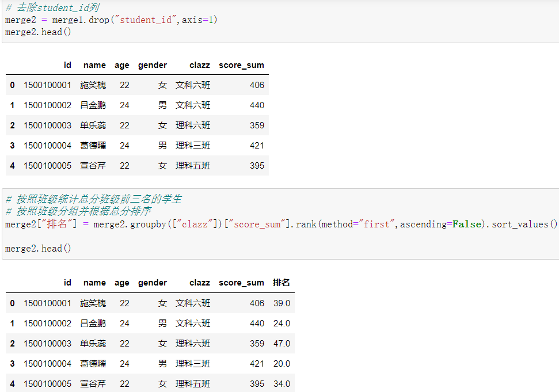The image size is (559, 392).
Task: Click merge2.head() in the drop student_id cell
Action: click(x=38, y=32)
